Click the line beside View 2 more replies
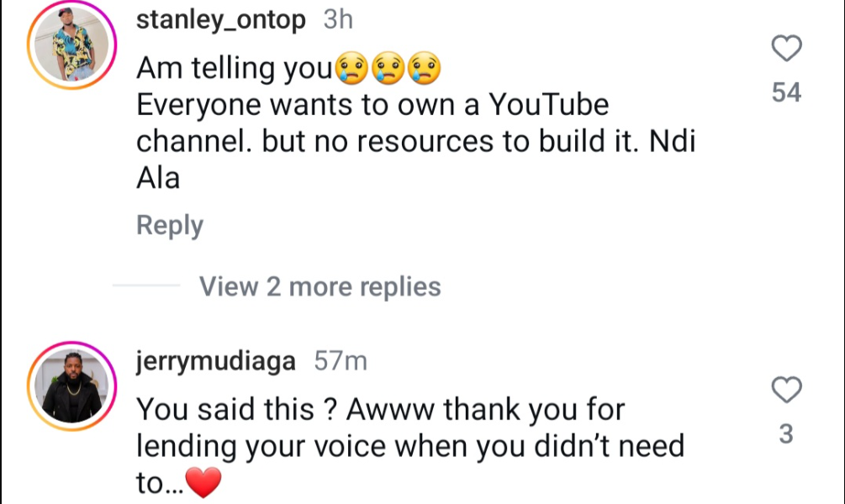Image resolution: width=845 pixels, height=504 pixels. [146, 287]
